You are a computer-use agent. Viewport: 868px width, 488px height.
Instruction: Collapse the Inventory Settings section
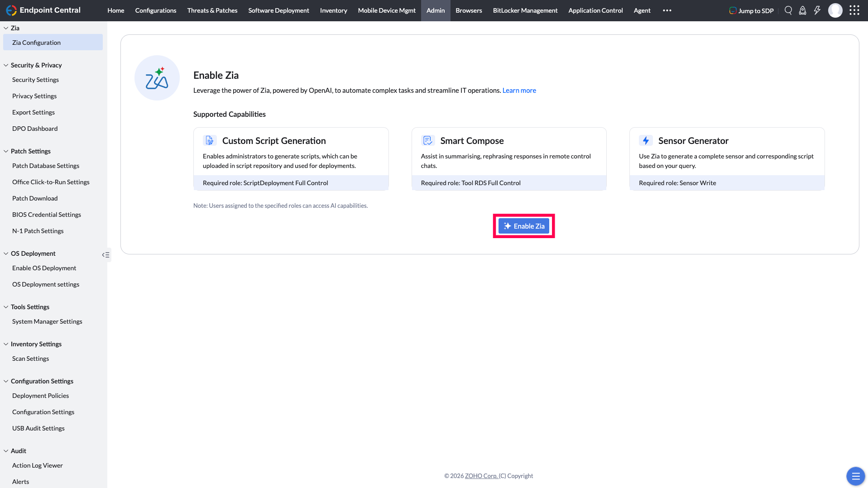[6, 344]
